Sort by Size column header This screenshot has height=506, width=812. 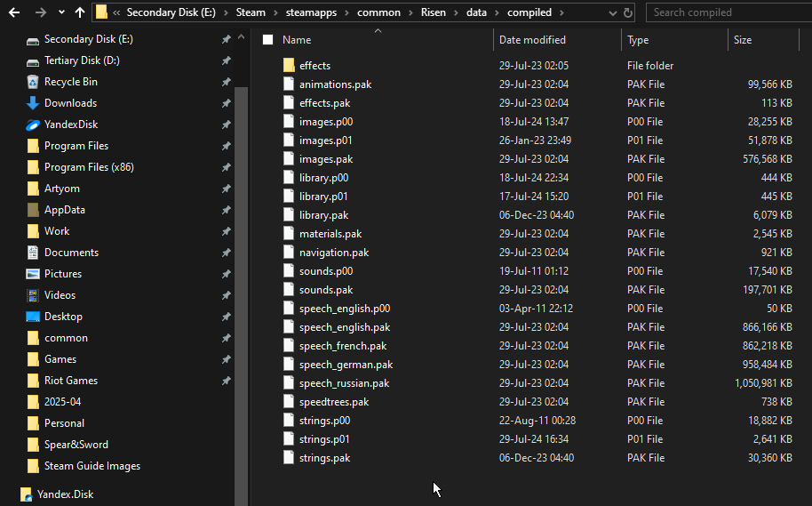tap(743, 40)
